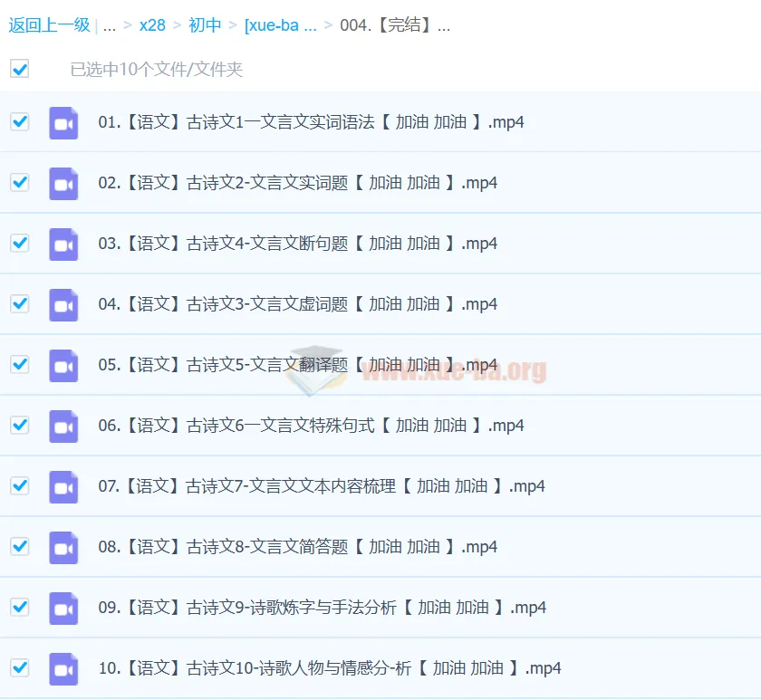Click the video icon for 03.【语文】古诗文4
Image resolution: width=761 pixels, height=700 pixels.
click(x=63, y=243)
